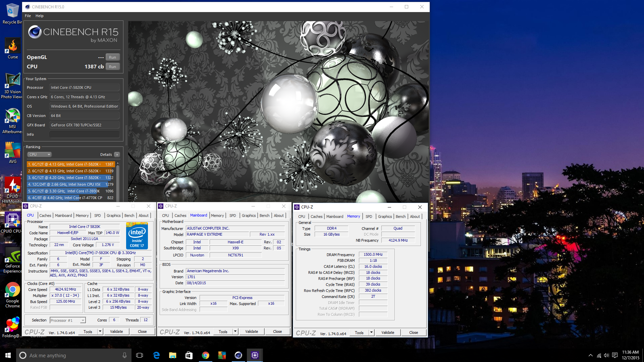
Task: Open the CPU ranking type dropdown
Action: click(x=39, y=155)
